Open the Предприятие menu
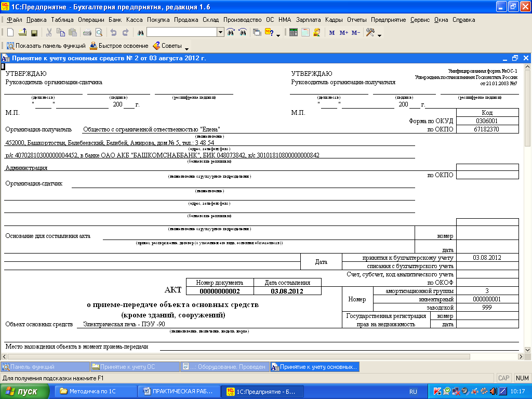The image size is (532, 399). [388, 20]
